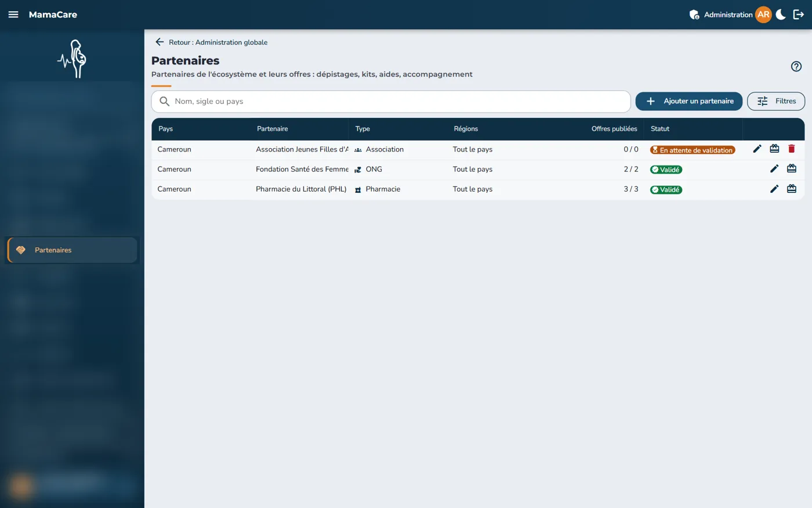Select Partenaires in the sidebar

[72, 250]
